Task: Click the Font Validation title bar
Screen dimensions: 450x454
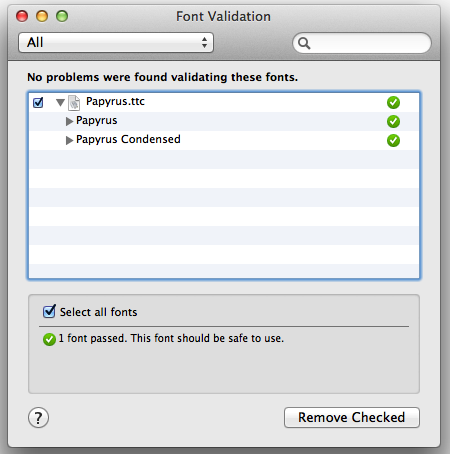Action: [x=223, y=16]
